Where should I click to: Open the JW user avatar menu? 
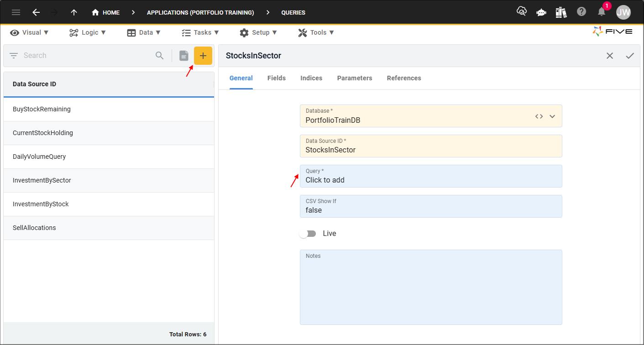(623, 12)
